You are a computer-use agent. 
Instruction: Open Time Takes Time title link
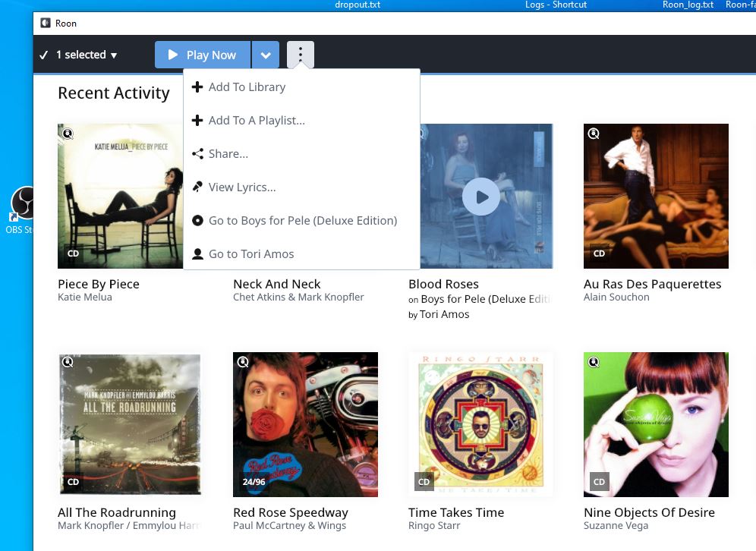[456, 512]
